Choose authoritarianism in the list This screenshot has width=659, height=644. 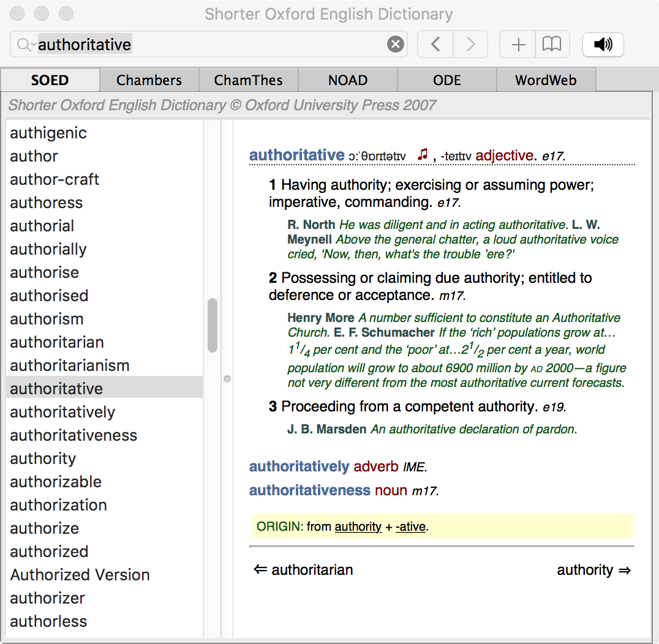104,365
